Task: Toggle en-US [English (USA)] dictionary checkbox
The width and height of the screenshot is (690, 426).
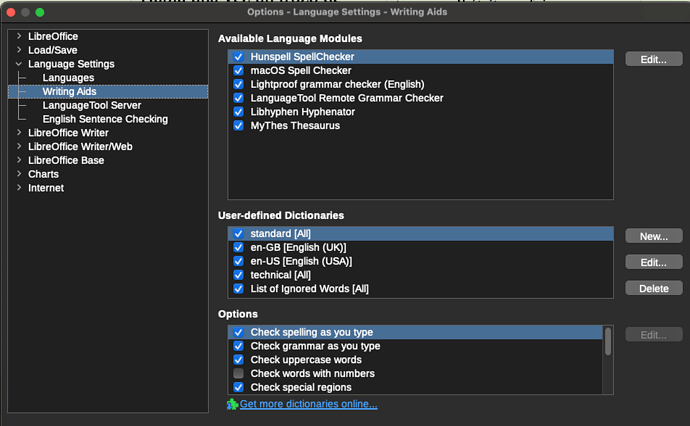Action: coord(239,261)
